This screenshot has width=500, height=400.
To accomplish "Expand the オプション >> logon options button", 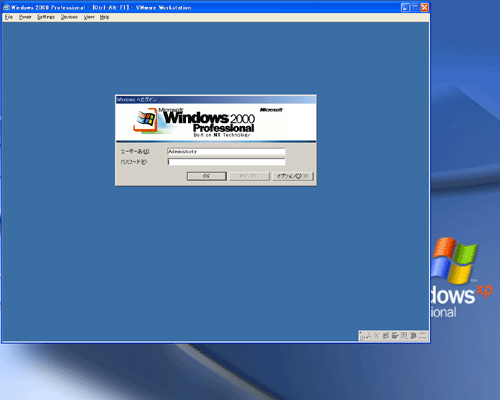I will [293, 176].
